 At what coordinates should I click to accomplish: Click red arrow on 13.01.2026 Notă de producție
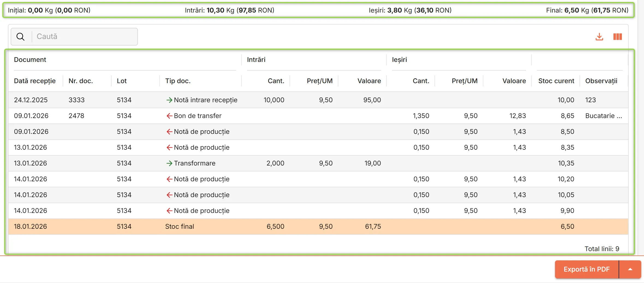click(169, 147)
